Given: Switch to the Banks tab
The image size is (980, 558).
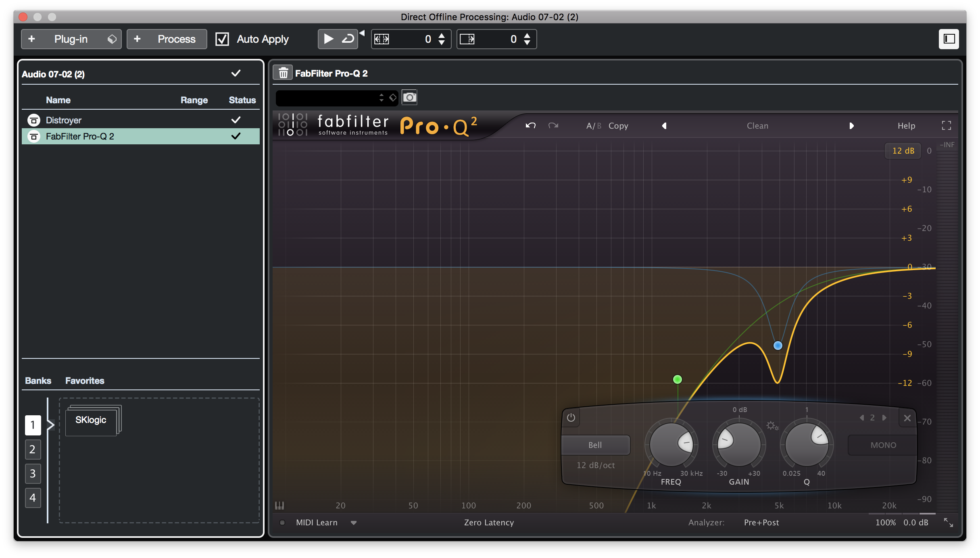Looking at the screenshot, I should pyautogui.click(x=38, y=381).
